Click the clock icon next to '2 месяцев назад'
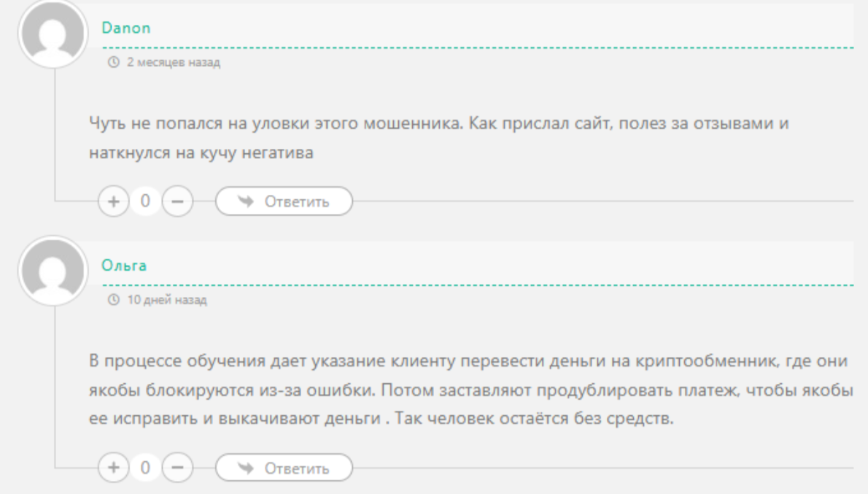 coord(114,62)
